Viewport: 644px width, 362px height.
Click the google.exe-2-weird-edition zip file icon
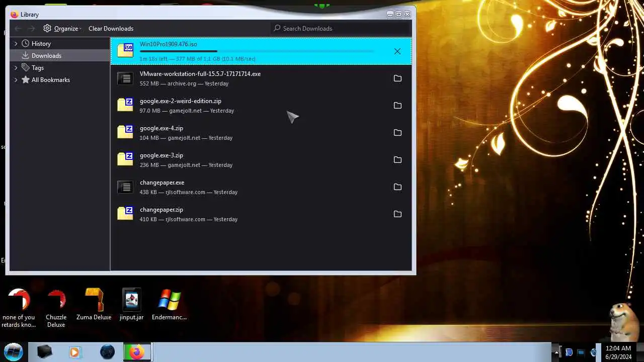[x=125, y=105]
